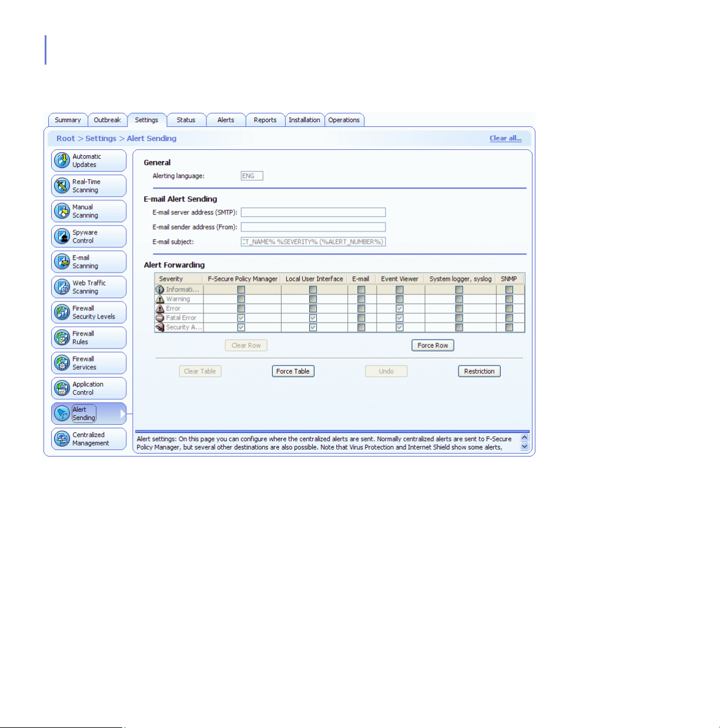Click the Clear Table button

tap(200, 371)
